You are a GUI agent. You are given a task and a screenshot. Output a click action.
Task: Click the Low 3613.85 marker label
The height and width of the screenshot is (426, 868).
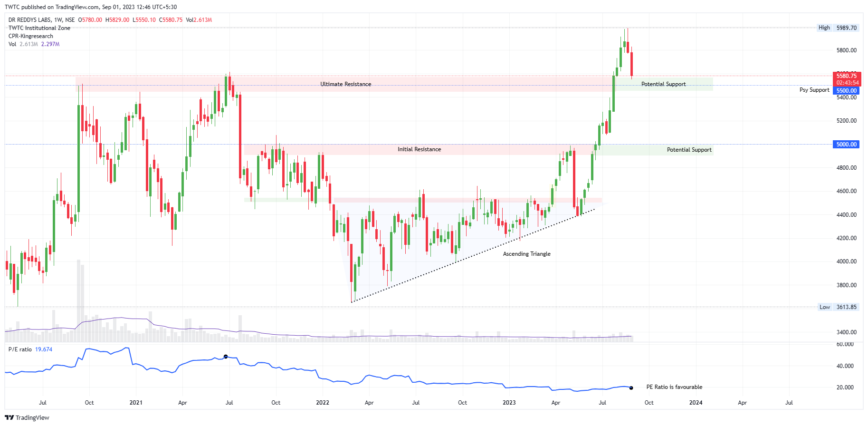tap(838, 307)
